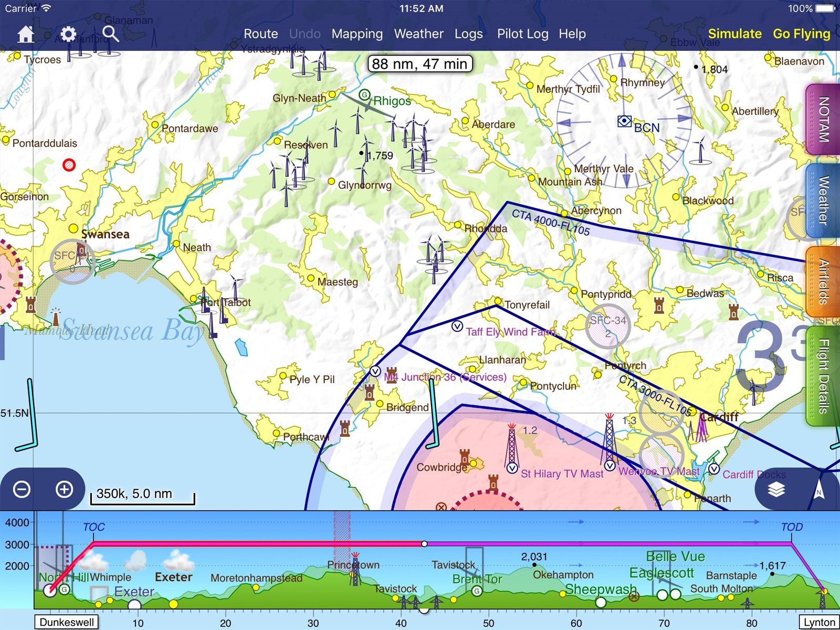840x630 pixels.
Task: Open the search magnifier
Action: click(110, 34)
